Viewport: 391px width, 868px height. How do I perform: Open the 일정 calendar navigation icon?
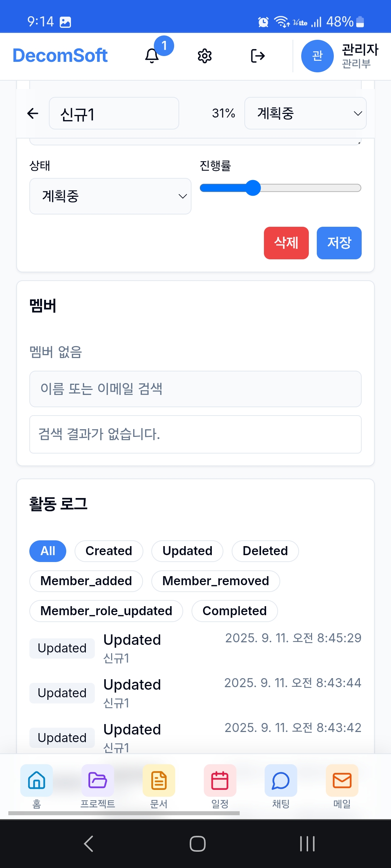click(220, 780)
